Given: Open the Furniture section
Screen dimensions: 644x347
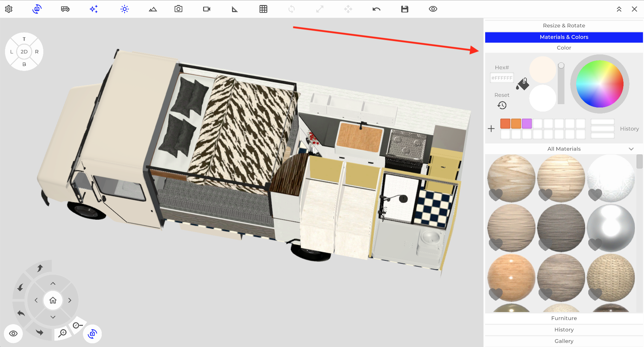Looking at the screenshot, I should click(564, 318).
